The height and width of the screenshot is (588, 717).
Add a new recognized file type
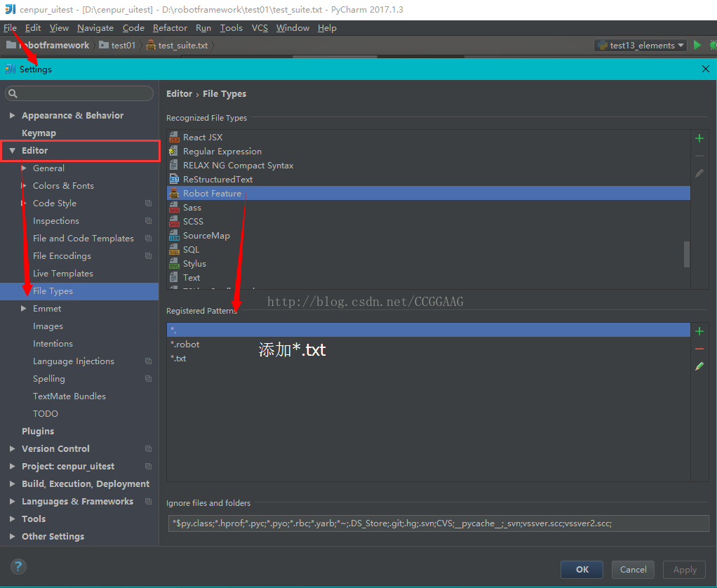tap(699, 138)
